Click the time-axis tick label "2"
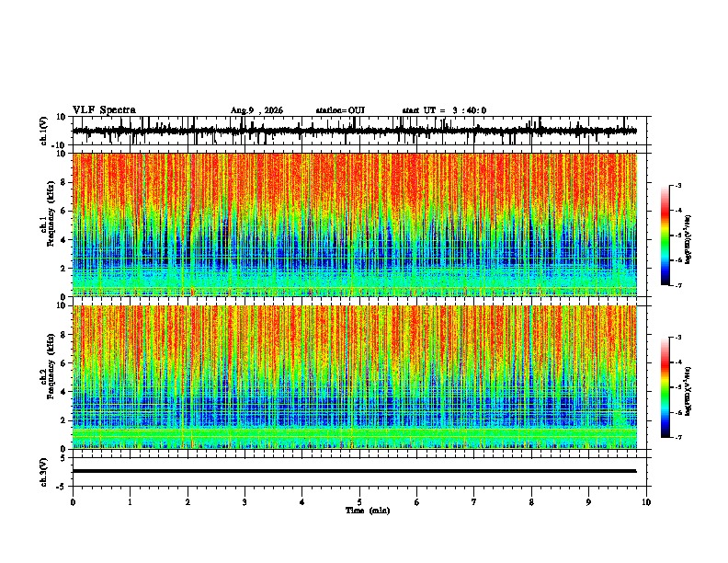 pyautogui.click(x=188, y=502)
